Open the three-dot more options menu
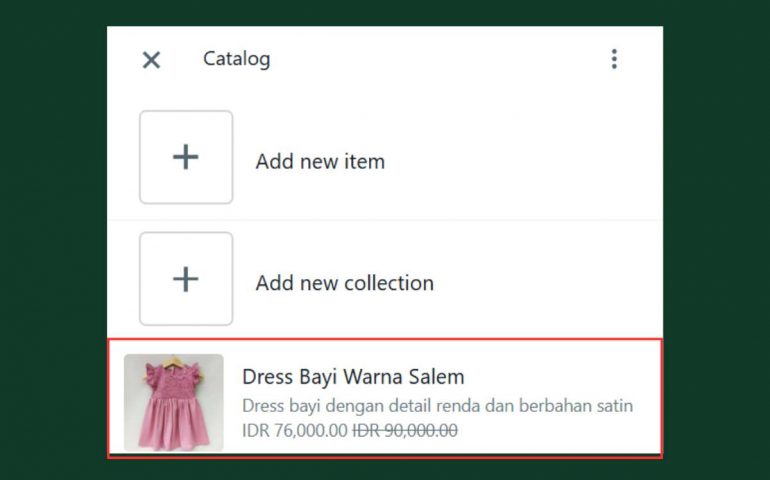This screenshot has height=480, width=770. tap(614, 59)
